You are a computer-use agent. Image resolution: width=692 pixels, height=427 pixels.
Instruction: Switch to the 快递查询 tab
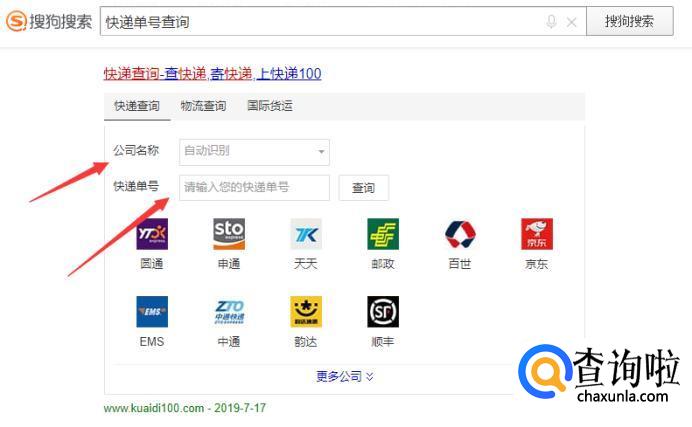(137, 106)
